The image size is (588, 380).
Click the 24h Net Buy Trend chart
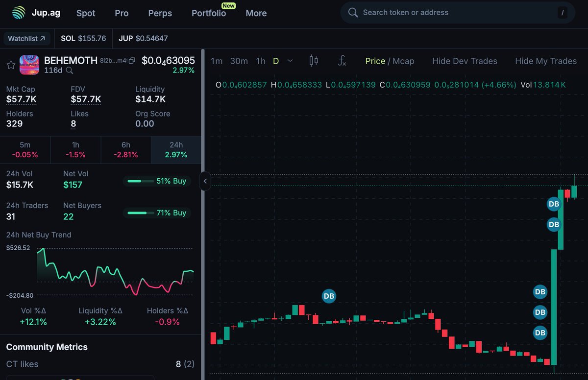pyautogui.click(x=115, y=272)
